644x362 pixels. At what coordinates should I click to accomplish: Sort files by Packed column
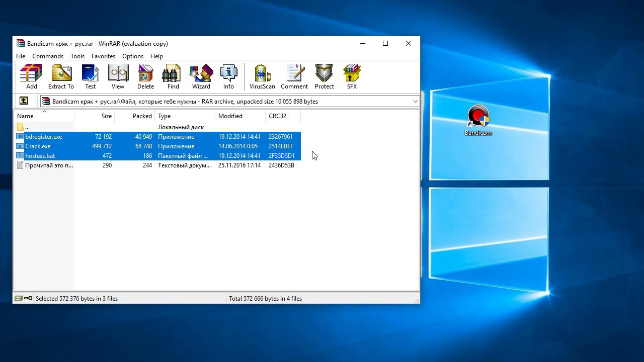point(135,116)
